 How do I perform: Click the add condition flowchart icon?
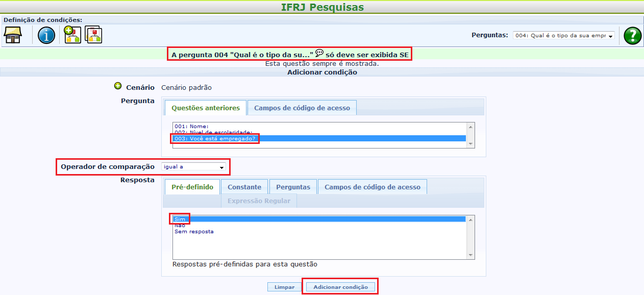72,35
